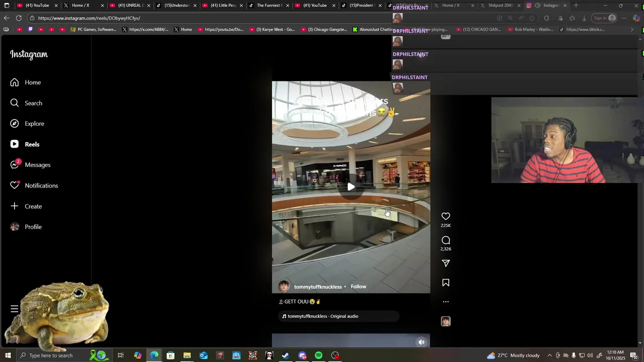Share the reel via paper plane icon
The width and height of the screenshot is (644, 362).
point(446,263)
